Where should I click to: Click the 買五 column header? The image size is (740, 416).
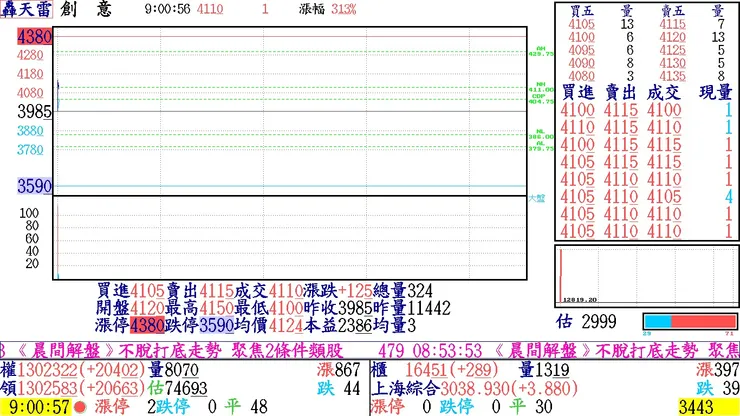tap(581, 11)
